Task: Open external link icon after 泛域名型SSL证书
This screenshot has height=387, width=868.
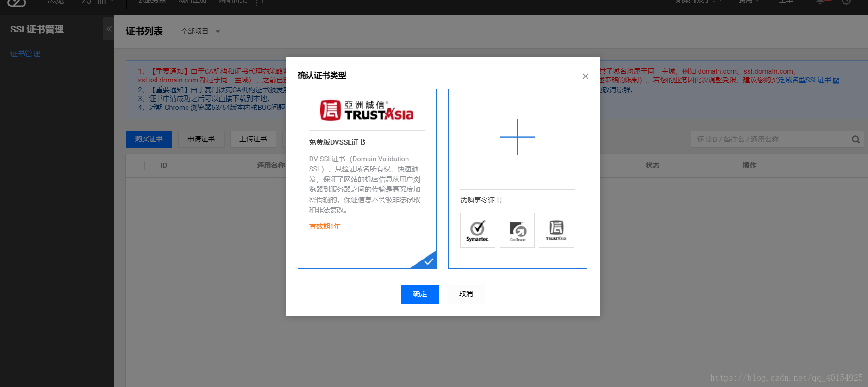Action: [x=836, y=81]
